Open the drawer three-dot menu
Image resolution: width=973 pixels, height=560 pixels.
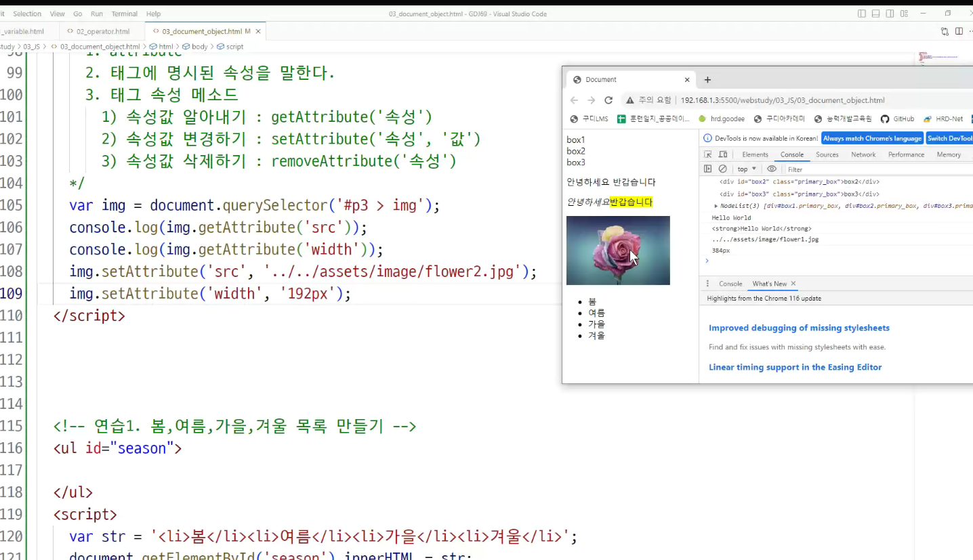(x=707, y=284)
